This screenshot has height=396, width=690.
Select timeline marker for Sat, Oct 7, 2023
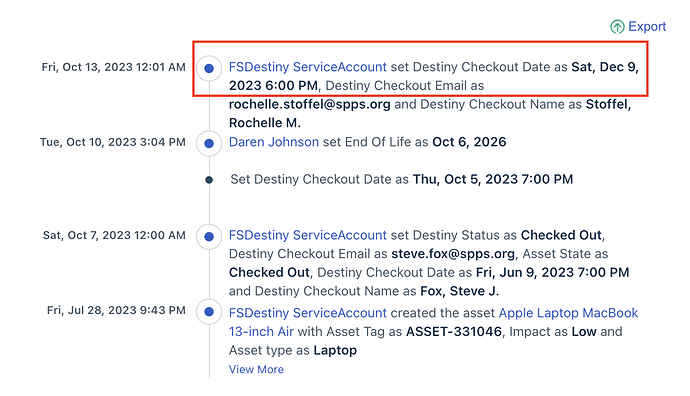coord(209,236)
